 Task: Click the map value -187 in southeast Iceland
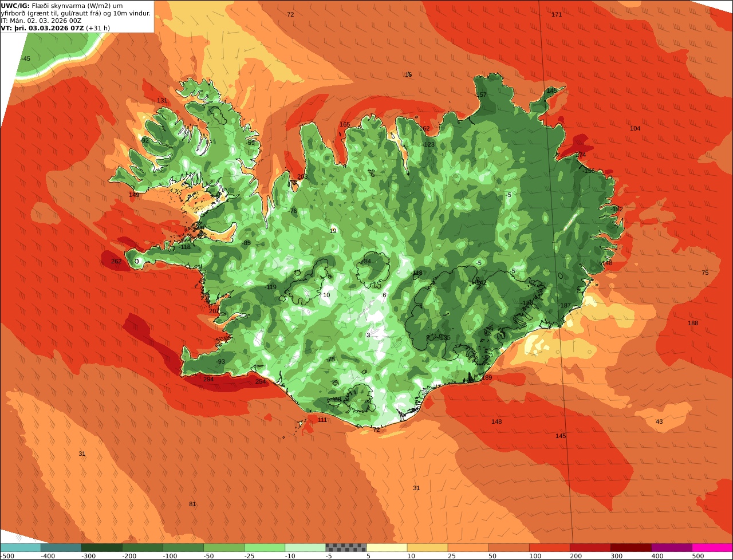click(565, 306)
